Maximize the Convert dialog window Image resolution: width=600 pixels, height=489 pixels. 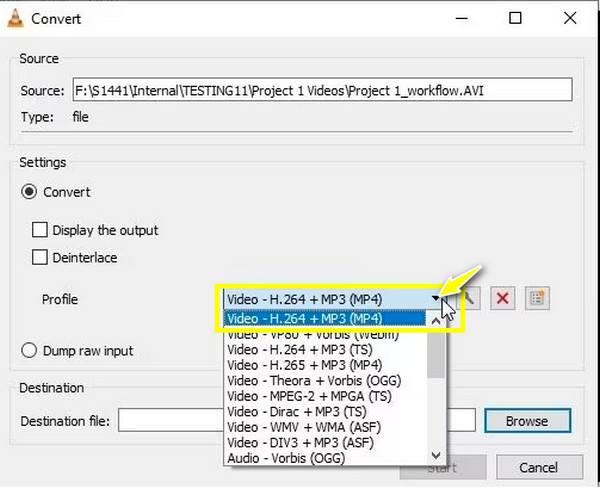(x=515, y=18)
